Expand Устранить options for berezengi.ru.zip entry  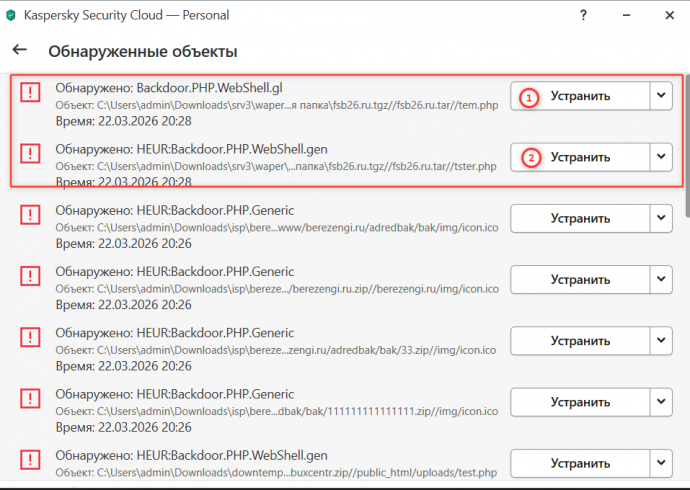point(660,280)
